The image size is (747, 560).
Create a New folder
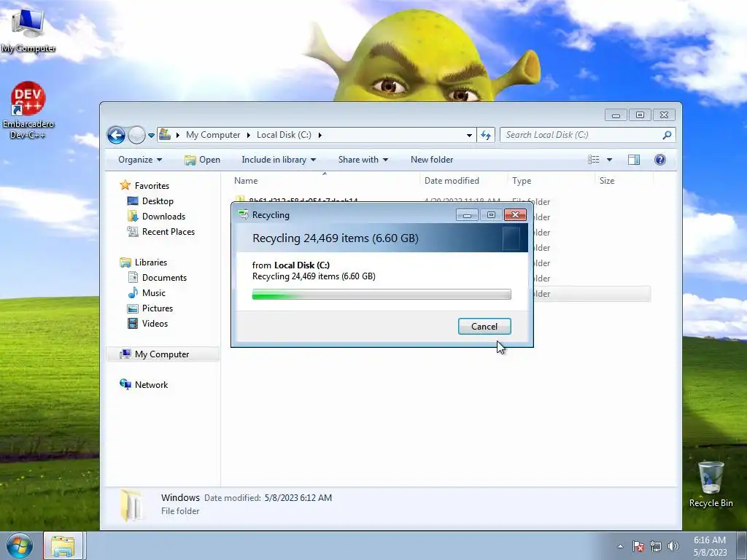(432, 160)
